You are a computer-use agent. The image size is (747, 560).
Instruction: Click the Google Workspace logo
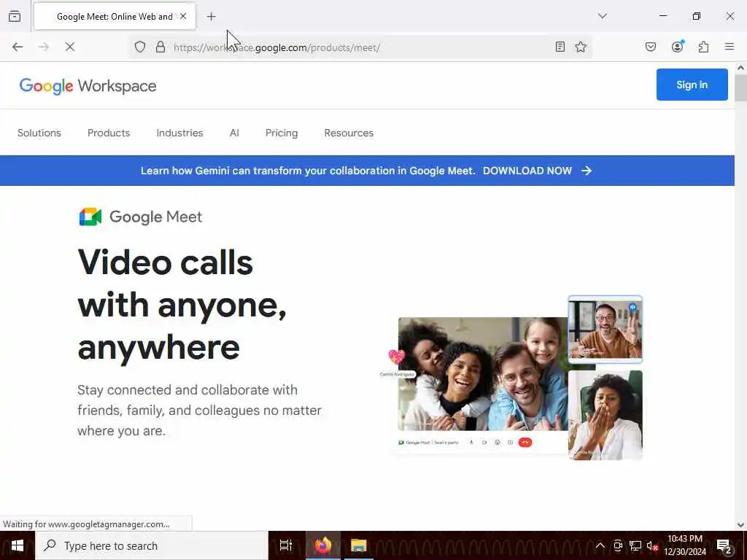tap(88, 86)
